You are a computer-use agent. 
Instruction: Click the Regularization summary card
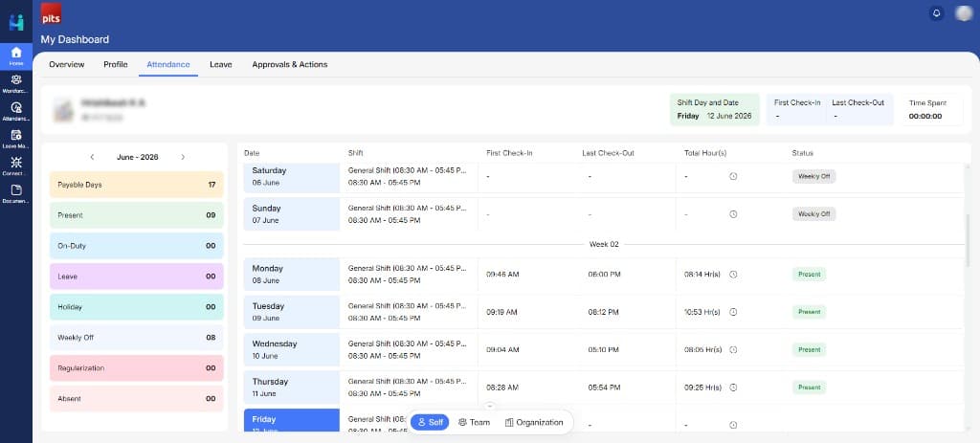click(136, 368)
